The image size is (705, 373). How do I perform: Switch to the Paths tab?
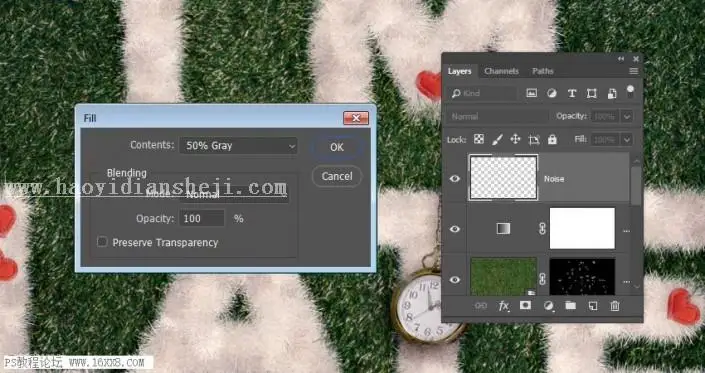click(543, 71)
